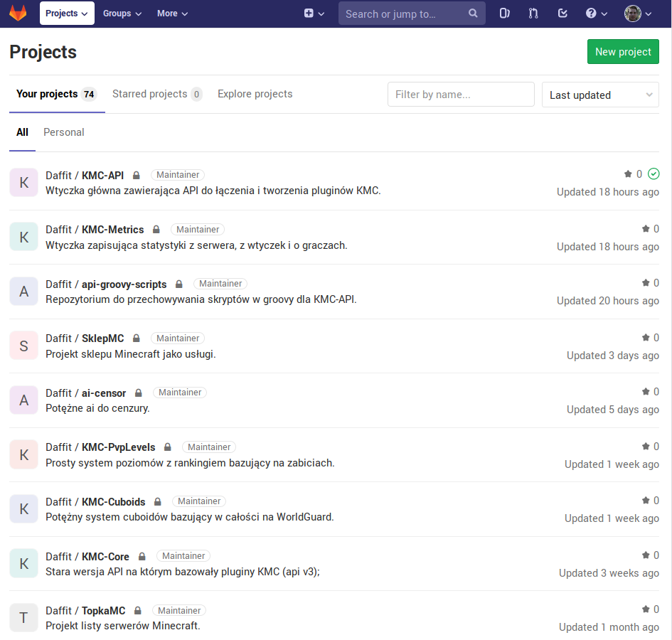
Task: Click the KMC-API pipeline passed status icon
Action: [x=654, y=174]
